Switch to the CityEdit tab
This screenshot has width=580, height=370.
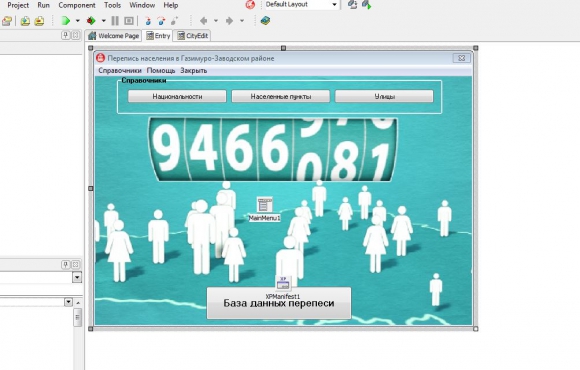193,36
